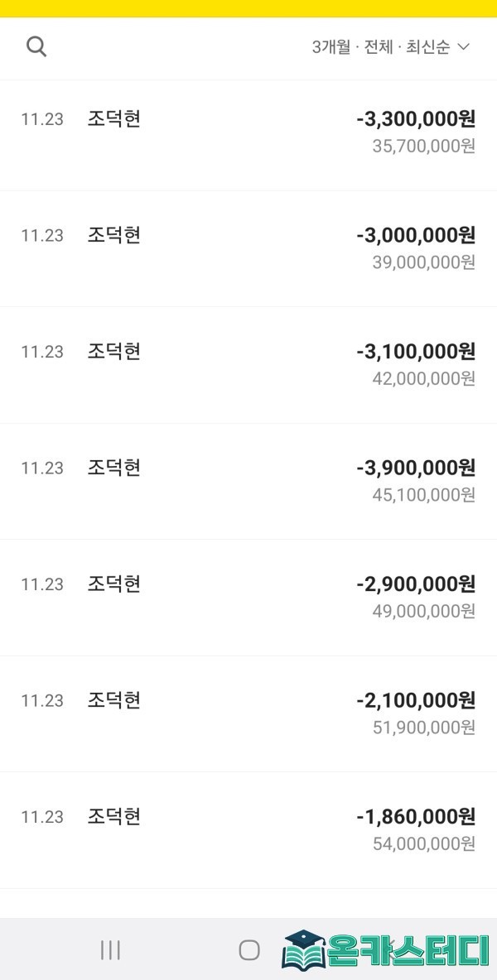This screenshot has width=497, height=980.
Task: Click the graduation cap book logo icon
Action: click(303, 949)
